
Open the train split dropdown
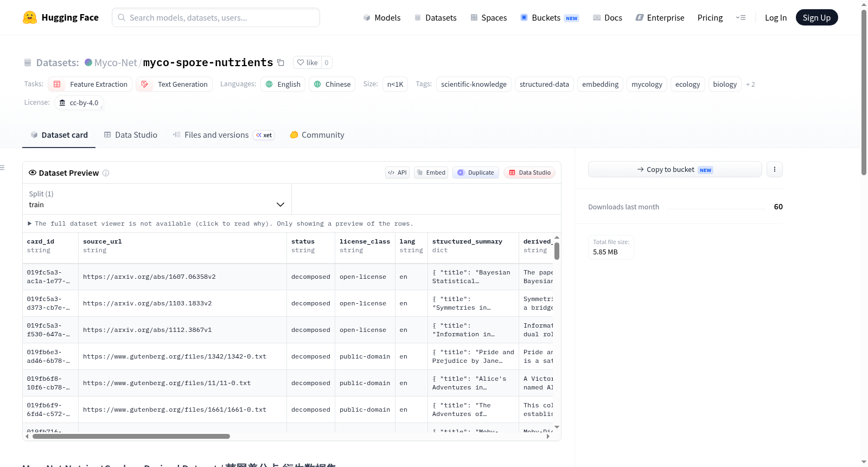157,199
